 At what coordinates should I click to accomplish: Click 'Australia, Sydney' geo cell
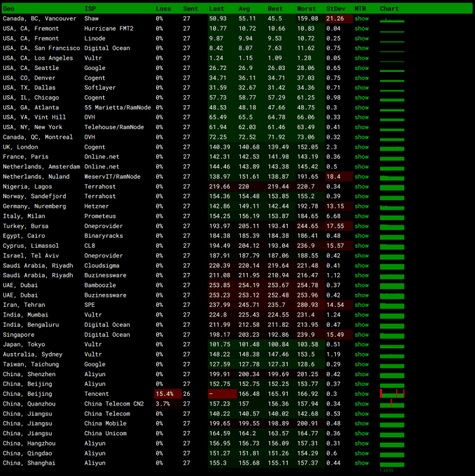33,354
